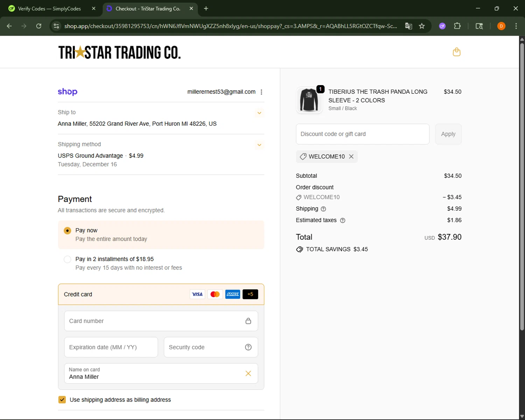Click the Tiberius long sleeve product thumbnail
The image size is (525, 420).
point(309,100)
